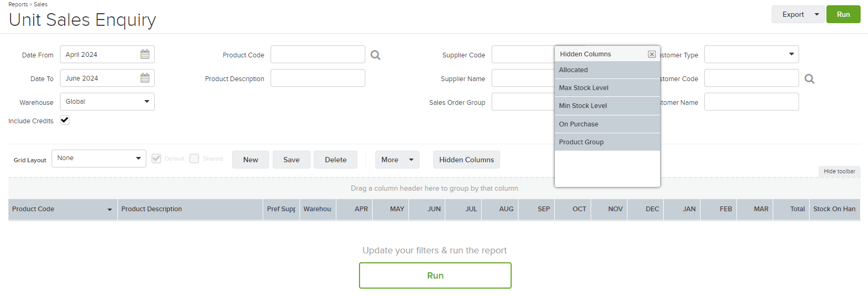Click into the Product Description field
The width and height of the screenshot is (868, 296).
318,78
